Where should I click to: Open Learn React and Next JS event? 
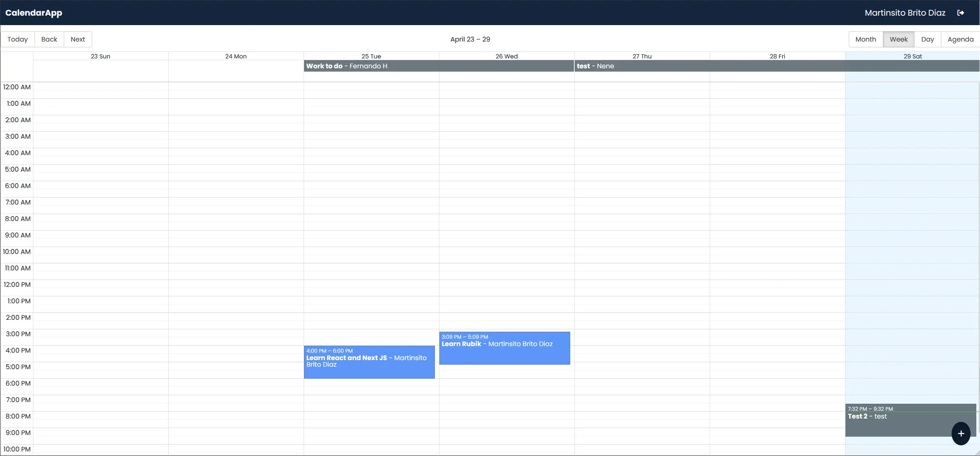pyautogui.click(x=369, y=362)
